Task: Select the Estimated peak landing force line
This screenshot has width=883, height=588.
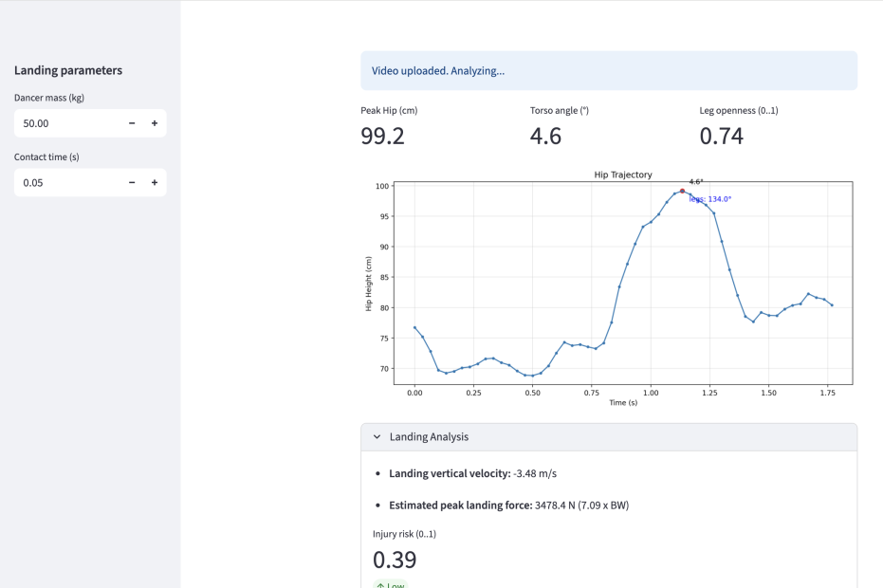Action: click(x=508, y=505)
